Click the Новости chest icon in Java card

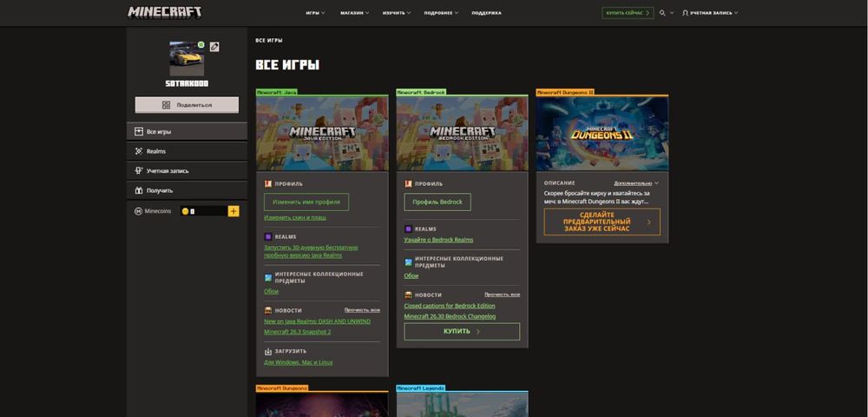(x=268, y=310)
